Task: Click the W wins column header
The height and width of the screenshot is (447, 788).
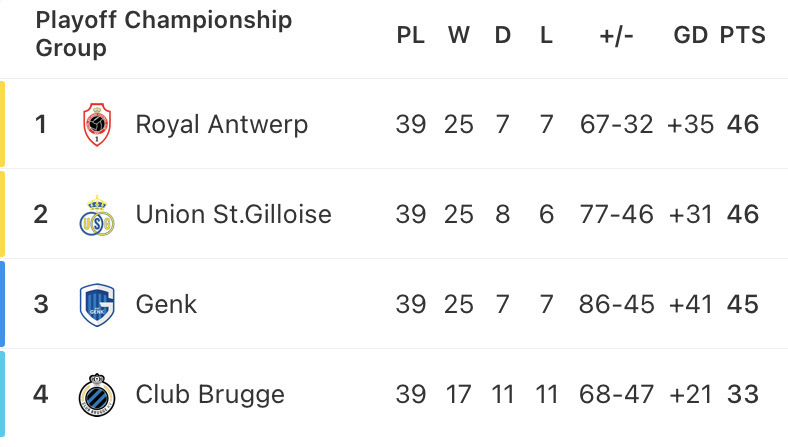Action: [459, 35]
